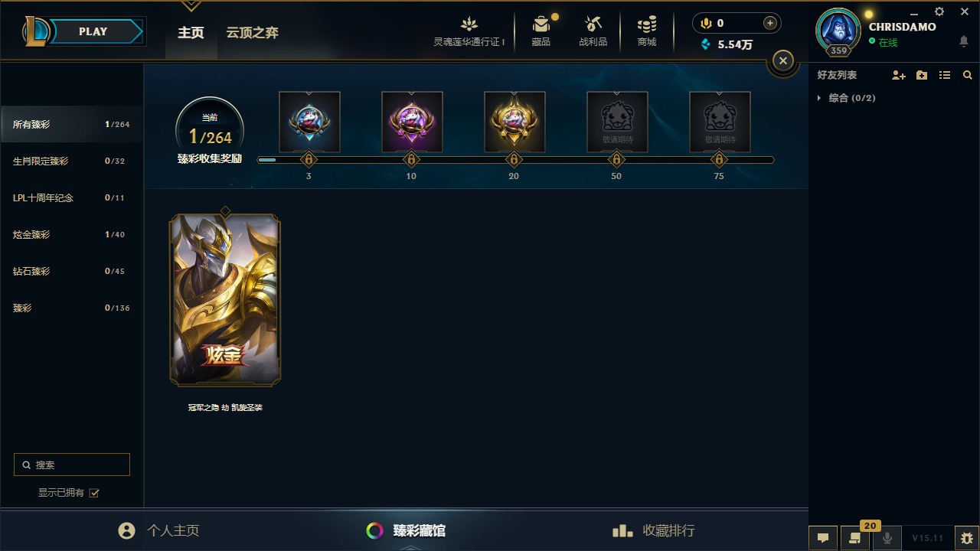Click the 20 milestone lock on progress bar
The image size is (980, 551).
pyautogui.click(x=514, y=160)
